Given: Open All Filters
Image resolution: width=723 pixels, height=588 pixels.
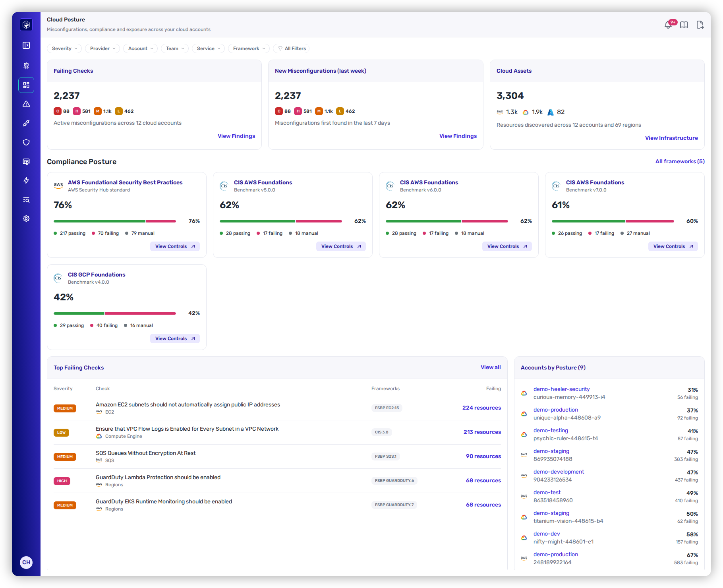Looking at the screenshot, I should [x=292, y=48].
